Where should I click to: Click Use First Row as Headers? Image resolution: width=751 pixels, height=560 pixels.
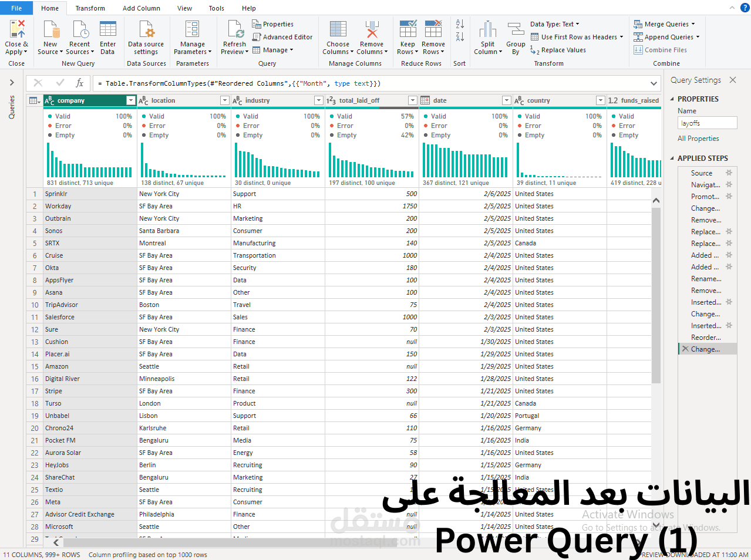click(576, 37)
